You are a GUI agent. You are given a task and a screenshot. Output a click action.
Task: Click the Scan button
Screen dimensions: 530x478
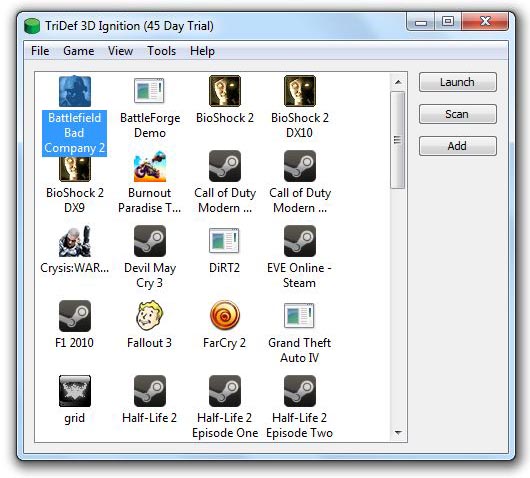coord(458,114)
